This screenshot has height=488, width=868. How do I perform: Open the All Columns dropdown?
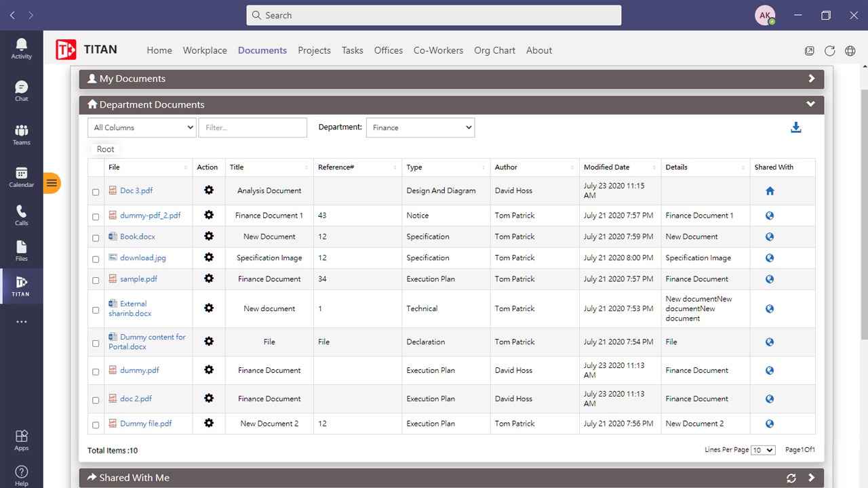141,127
